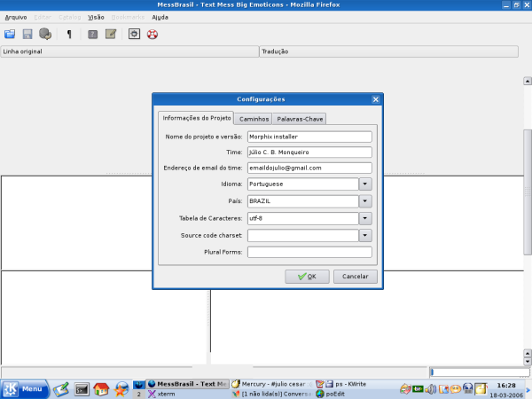532x399 pixels.
Task: Switch to the Palavras-Chave tab
Action: (300, 119)
